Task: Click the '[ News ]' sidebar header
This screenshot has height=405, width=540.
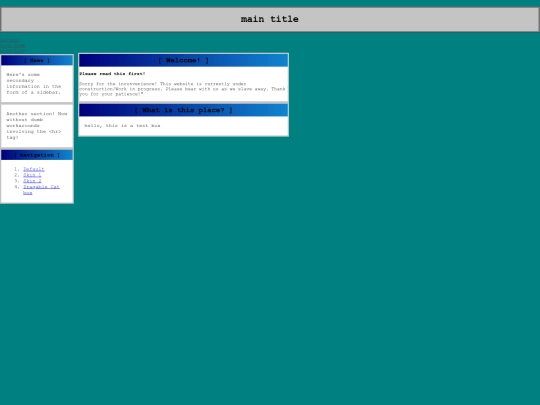Action: 37,60
